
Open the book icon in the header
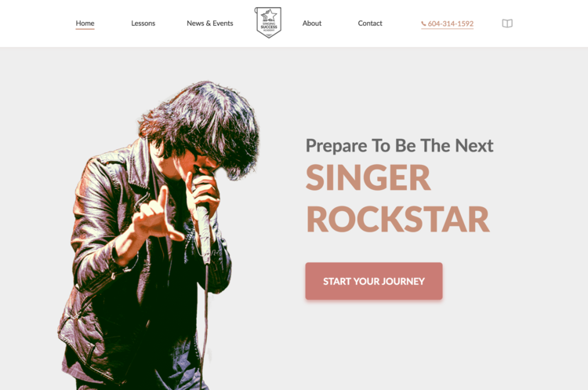pyautogui.click(x=507, y=24)
